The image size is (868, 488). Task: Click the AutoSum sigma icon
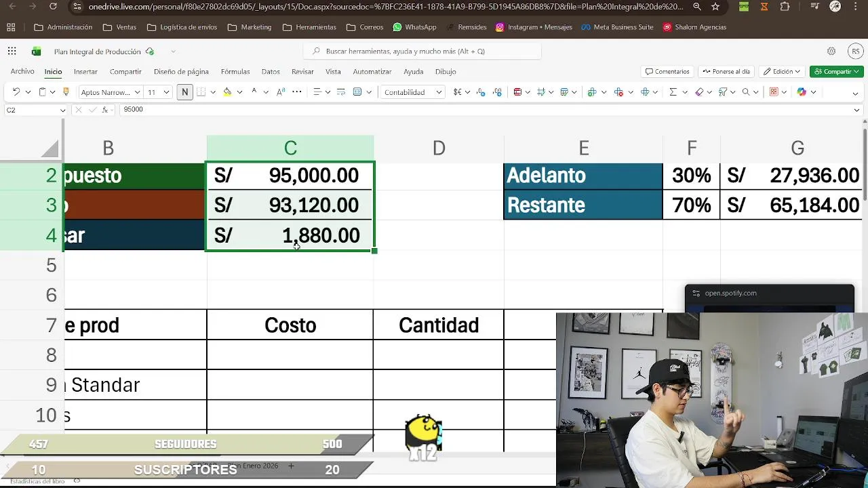[673, 92]
